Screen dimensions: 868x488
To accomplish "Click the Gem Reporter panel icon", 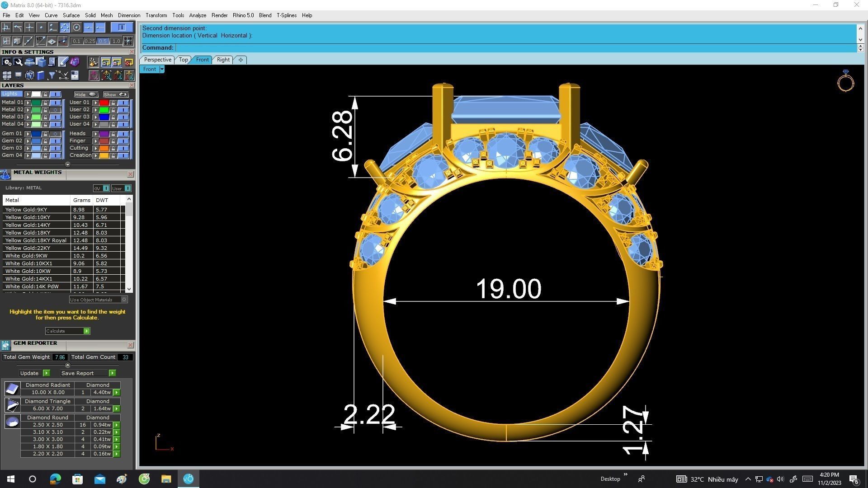I will pyautogui.click(x=5, y=346).
